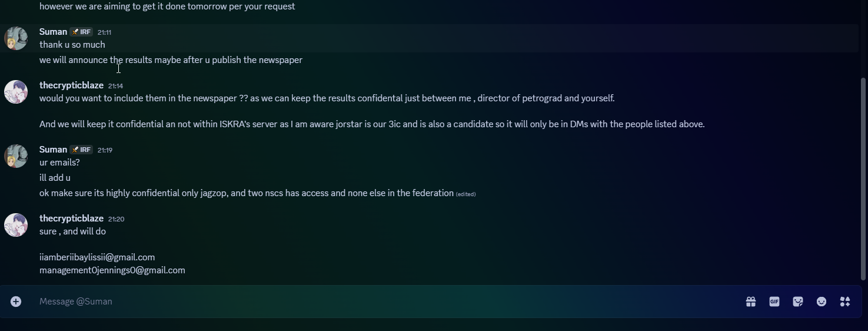The width and height of the screenshot is (868, 331).
Task: Click thecrypticblaze's avatar at 21:20
Action: click(16, 225)
